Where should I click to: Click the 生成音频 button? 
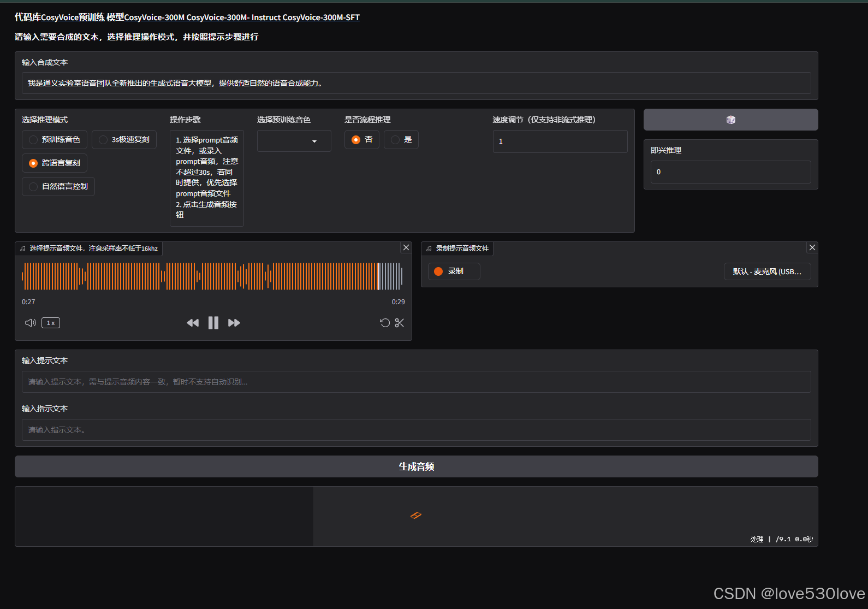coord(416,466)
